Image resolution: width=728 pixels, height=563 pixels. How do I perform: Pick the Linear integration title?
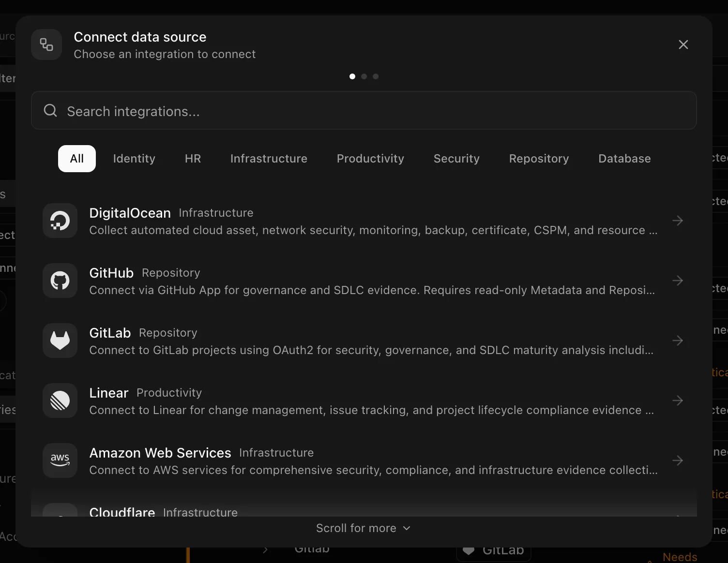click(x=109, y=393)
